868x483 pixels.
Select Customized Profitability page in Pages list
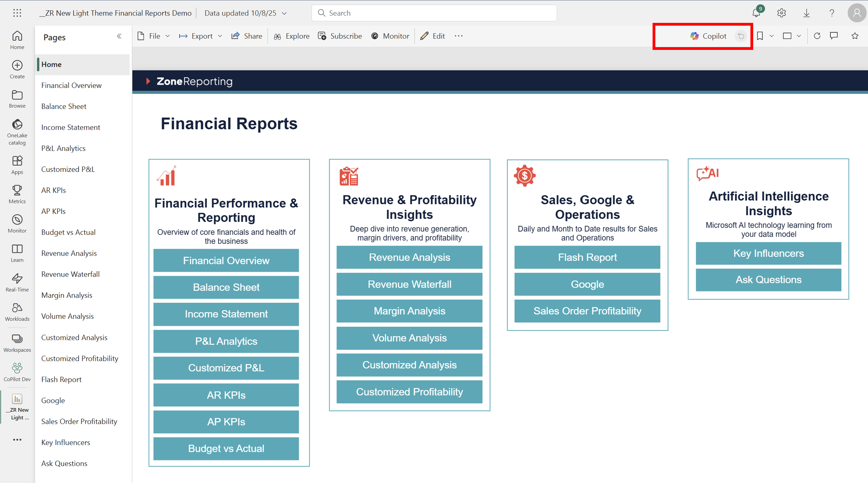tap(82, 358)
